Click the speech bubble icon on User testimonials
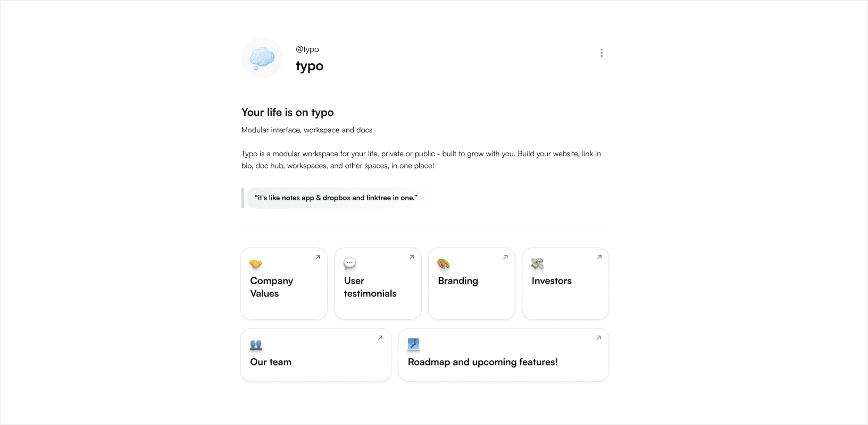This screenshot has height=425, width=868. 349,263
